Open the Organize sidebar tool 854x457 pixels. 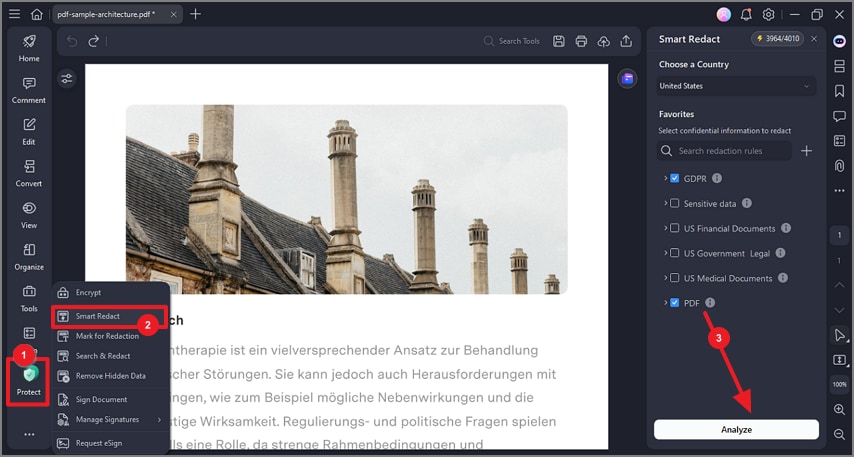coord(29,257)
